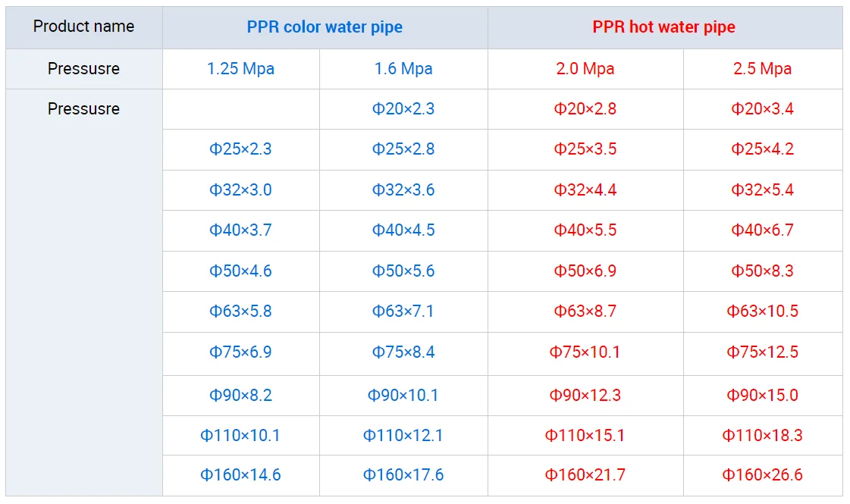Click the Φ160×14.6 size cell
The height and width of the screenshot is (504, 850).
[x=240, y=475]
